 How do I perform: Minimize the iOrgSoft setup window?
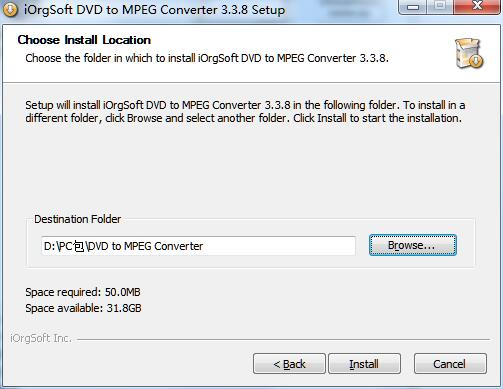coord(413,7)
